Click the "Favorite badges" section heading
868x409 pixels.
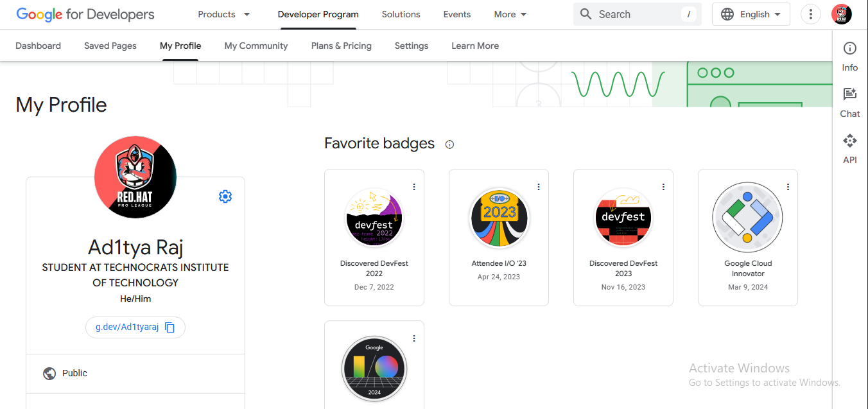(x=379, y=143)
